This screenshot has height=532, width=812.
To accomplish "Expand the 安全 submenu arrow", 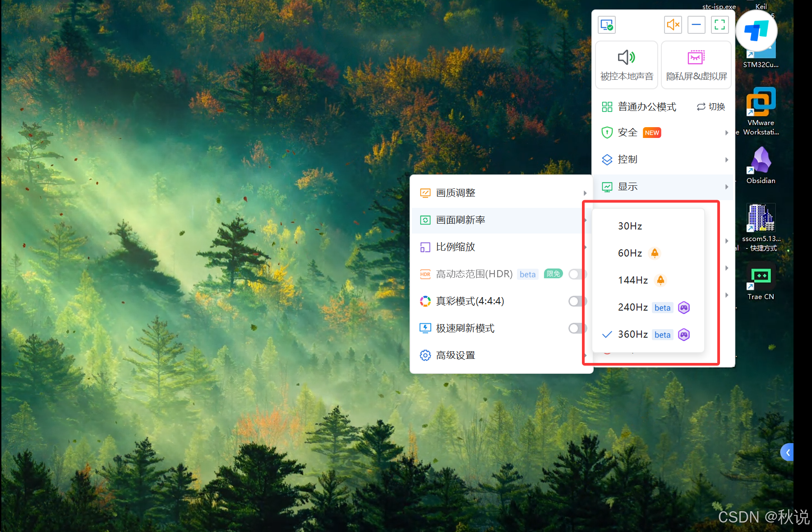I will (x=726, y=133).
